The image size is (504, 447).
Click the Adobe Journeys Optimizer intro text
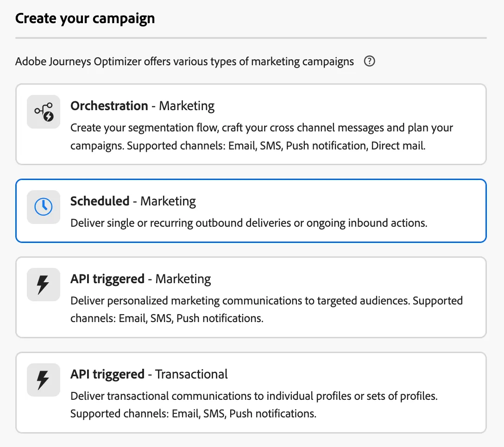(184, 62)
